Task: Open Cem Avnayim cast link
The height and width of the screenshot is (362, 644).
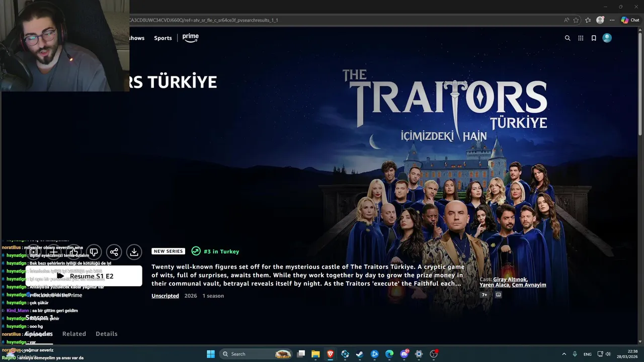Action: pos(529,285)
